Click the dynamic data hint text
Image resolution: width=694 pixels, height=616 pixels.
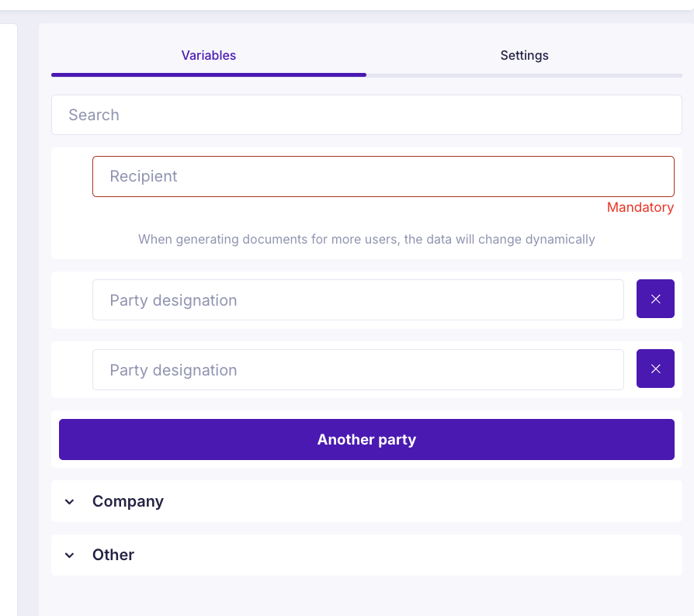tap(366, 239)
